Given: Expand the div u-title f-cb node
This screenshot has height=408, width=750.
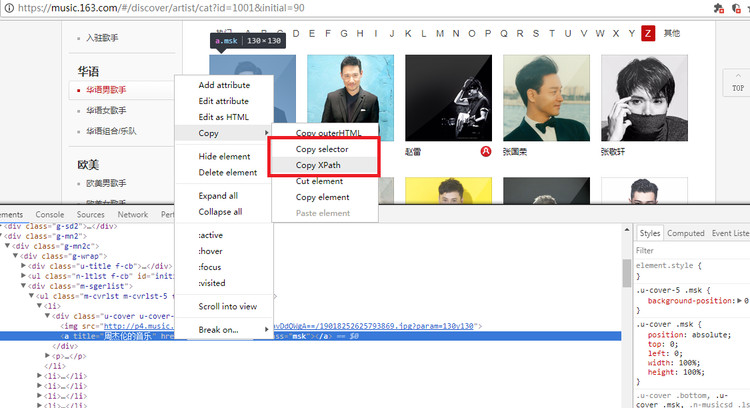Looking at the screenshot, I should pyautogui.click(x=23, y=265).
